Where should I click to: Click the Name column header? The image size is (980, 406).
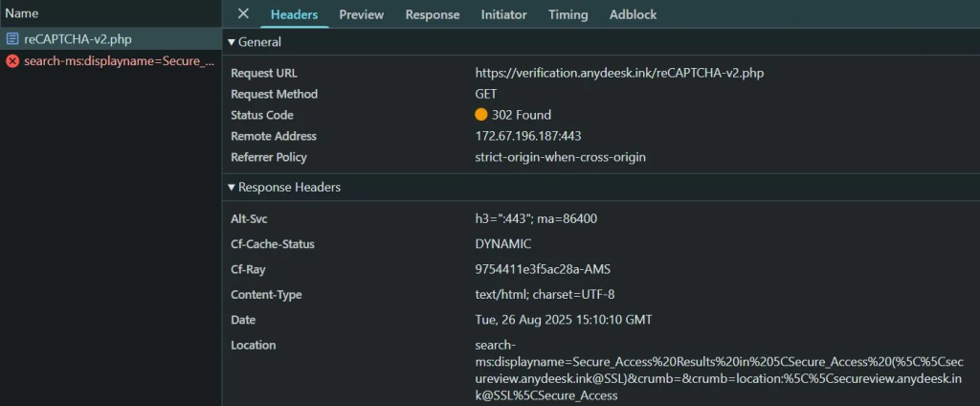[22, 13]
